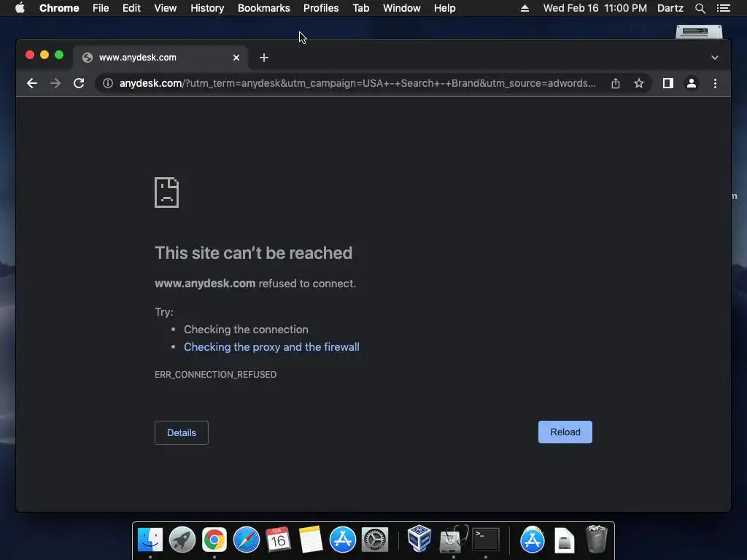Open VirtualBox cube icon in Dock
Image resolution: width=747 pixels, height=560 pixels.
click(419, 539)
